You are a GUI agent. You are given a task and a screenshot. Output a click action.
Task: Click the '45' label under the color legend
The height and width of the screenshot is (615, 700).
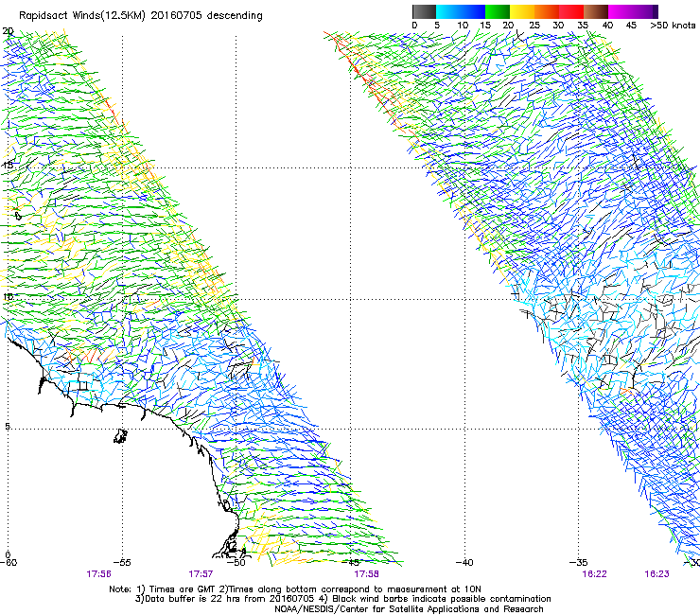point(631,26)
